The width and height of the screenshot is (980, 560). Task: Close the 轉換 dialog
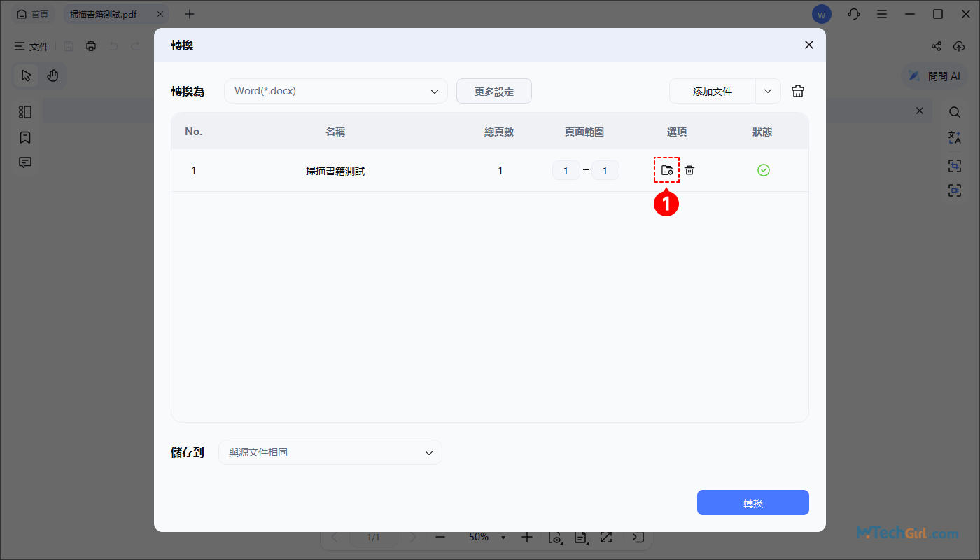pyautogui.click(x=809, y=45)
